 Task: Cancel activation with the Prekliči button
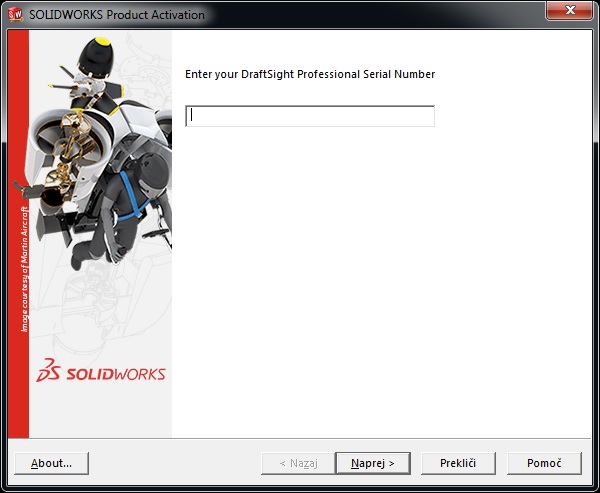pos(458,463)
